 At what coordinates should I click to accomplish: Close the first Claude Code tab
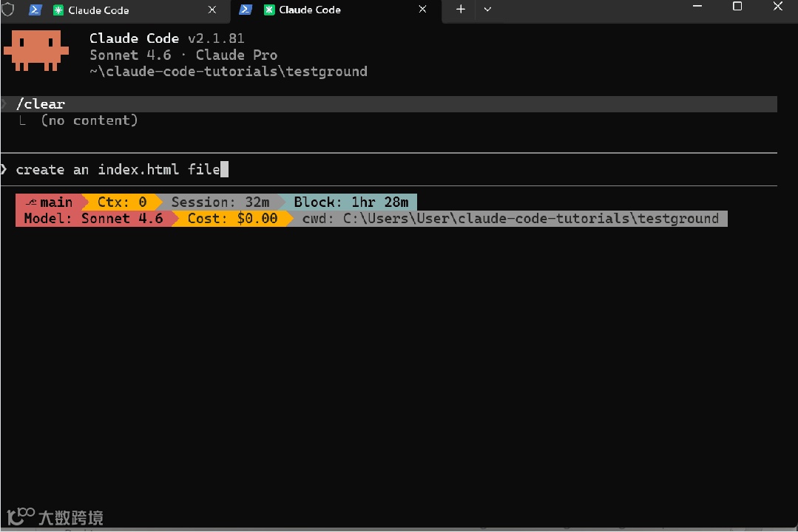(x=212, y=10)
